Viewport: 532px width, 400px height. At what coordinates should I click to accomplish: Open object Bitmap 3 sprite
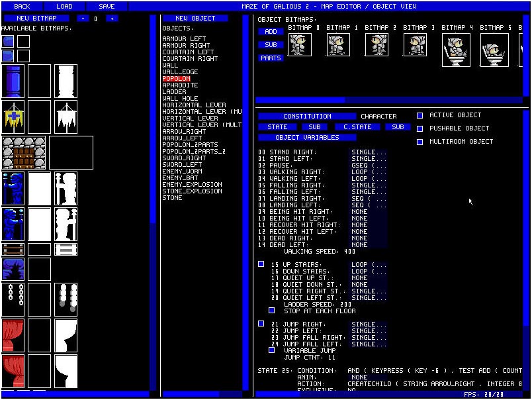pos(415,44)
